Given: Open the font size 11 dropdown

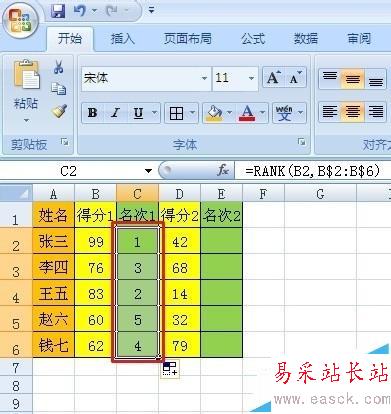Looking at the screenshot, I should pos(252,78).
